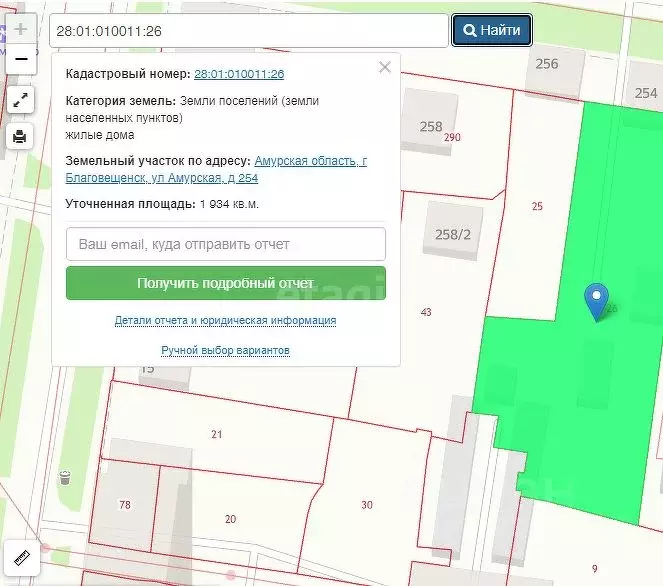
Task: Click Ручной выбор вариантов link
Action: pyautogui.click(x=225, y=351)
